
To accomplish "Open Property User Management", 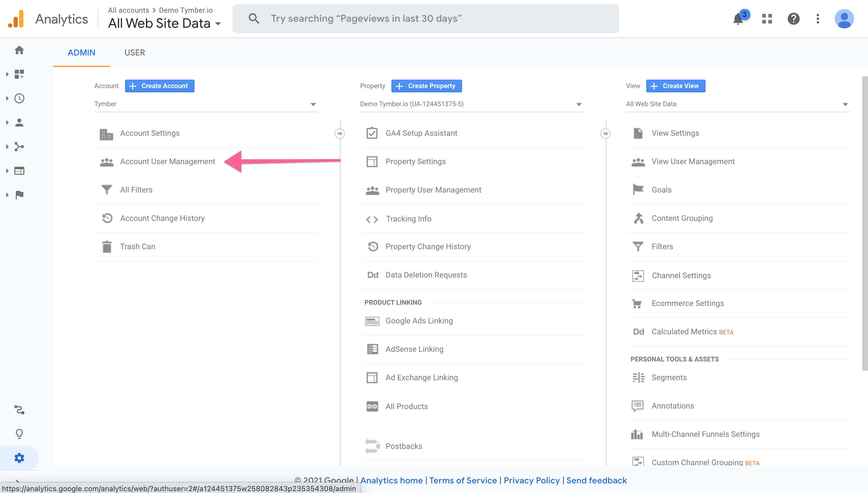I will [x=433, y=190].
